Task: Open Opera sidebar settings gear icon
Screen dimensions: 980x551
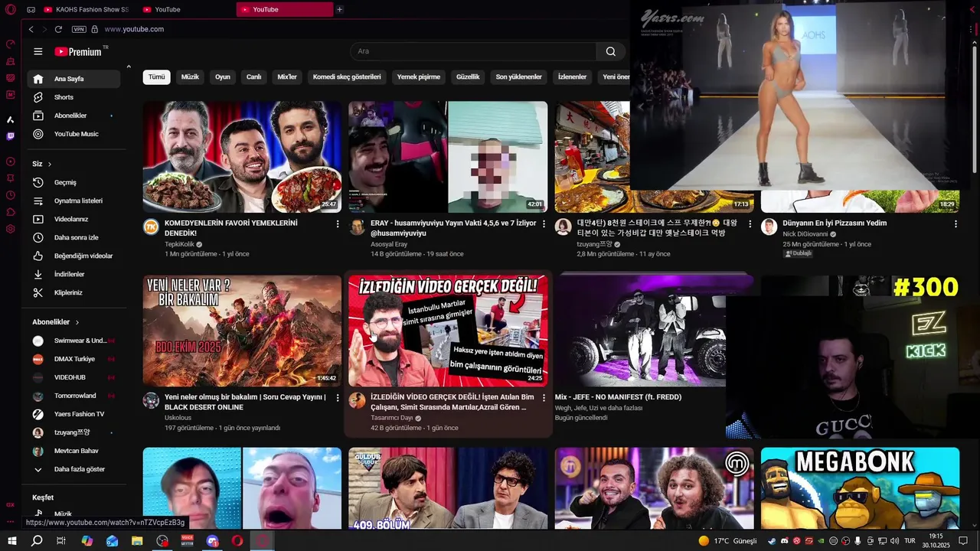Action: click(11, 229)
